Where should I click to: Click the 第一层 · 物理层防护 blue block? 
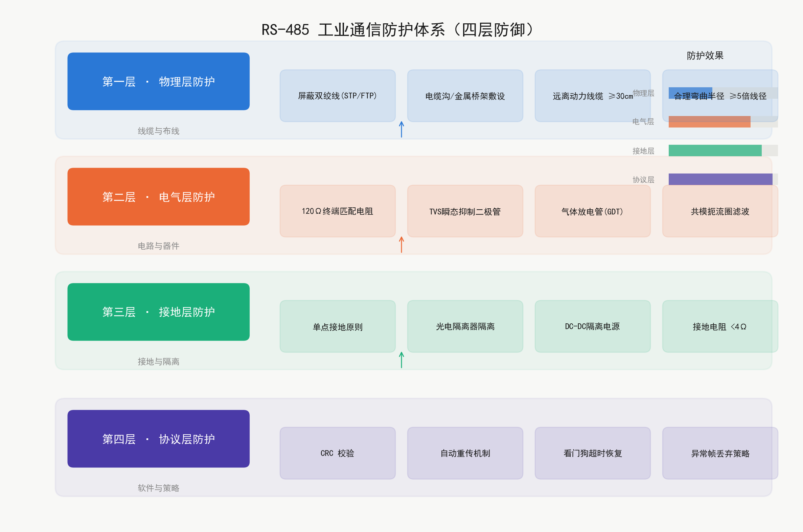[x=158, y=82]
